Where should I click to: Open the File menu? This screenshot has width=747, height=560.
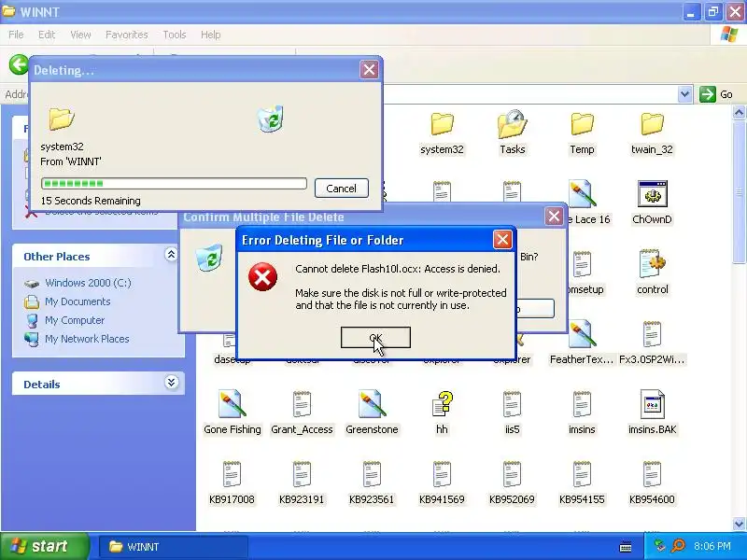point(16,35)
